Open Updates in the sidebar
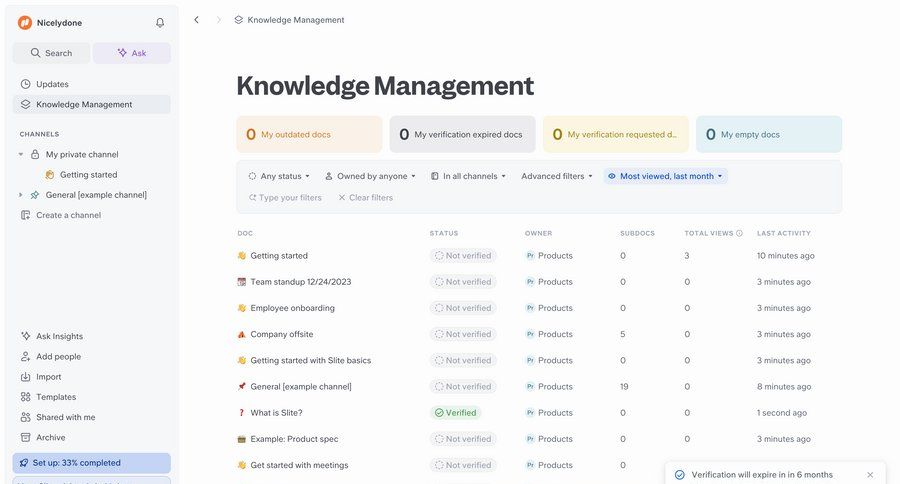The width and height of the screenshot is (900, 484). [52, 84]
